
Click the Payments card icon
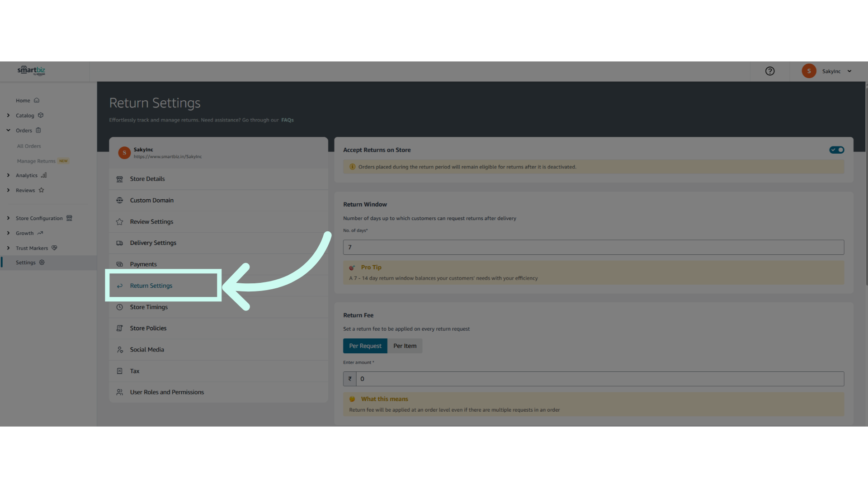[x=119, y=264]
